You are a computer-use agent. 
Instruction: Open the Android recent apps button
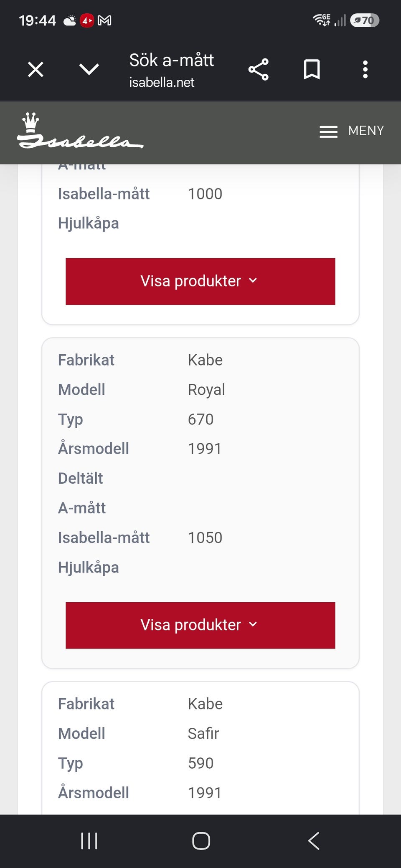pyautogui.click(x=89, y=841)
